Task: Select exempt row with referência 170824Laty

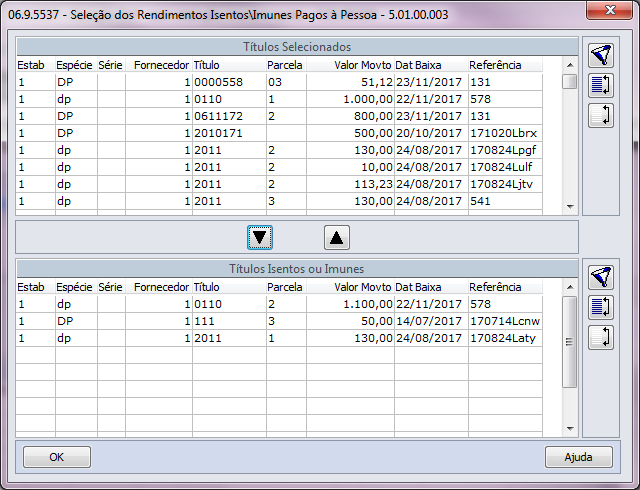Action: (280, 339)
